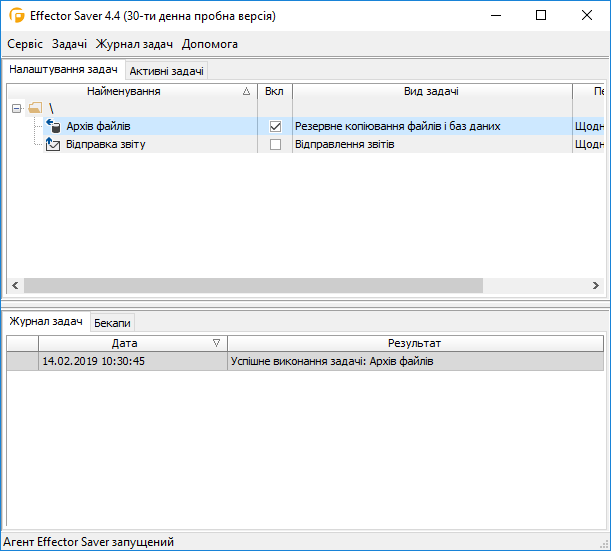
Task: Collapse the root folder tree node
Action: (16, 108)
